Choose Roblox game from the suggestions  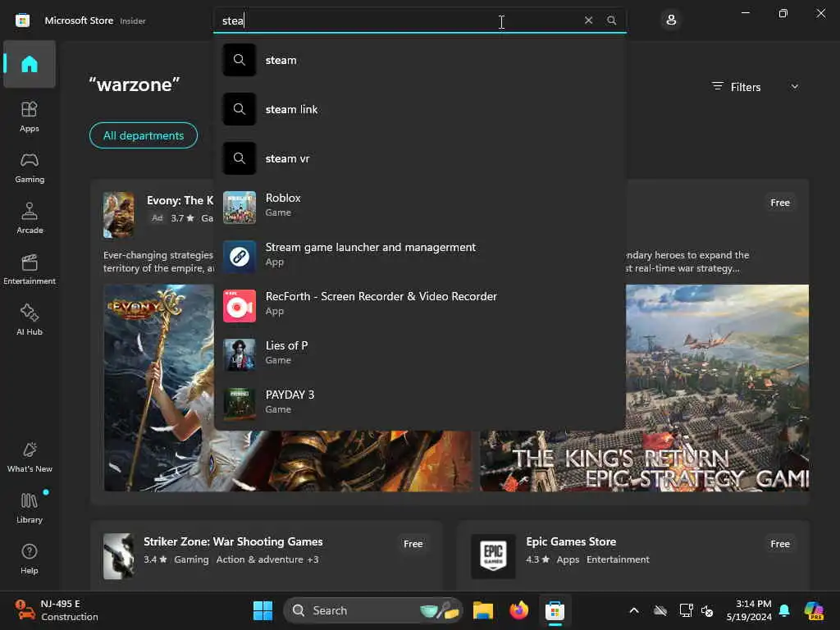click(419, 208)
